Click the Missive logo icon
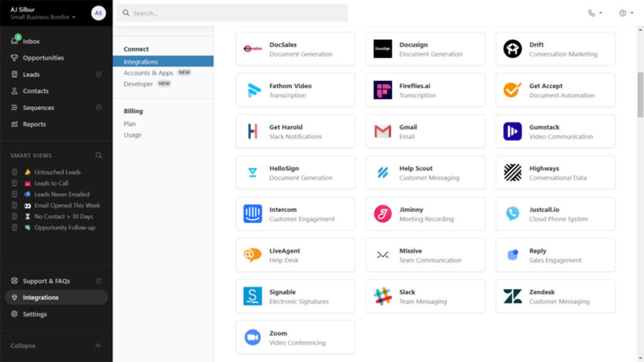Image resolution: width=644 pixels, height=362 pixels. point(382,255)
